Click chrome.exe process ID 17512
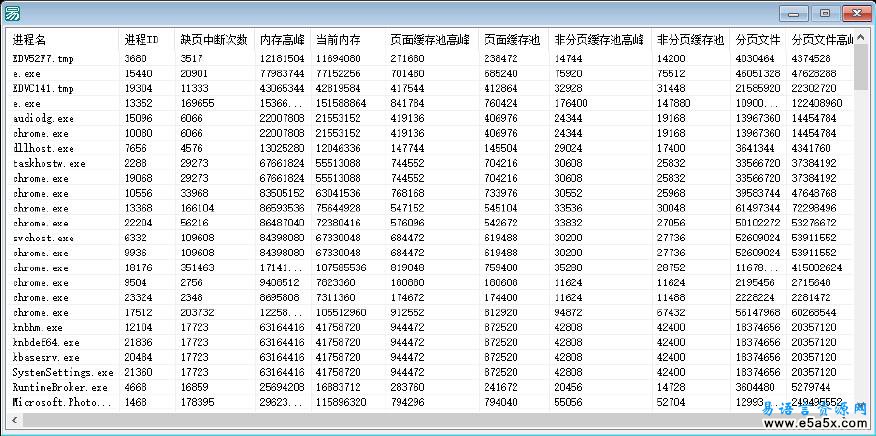 (139, 312)
